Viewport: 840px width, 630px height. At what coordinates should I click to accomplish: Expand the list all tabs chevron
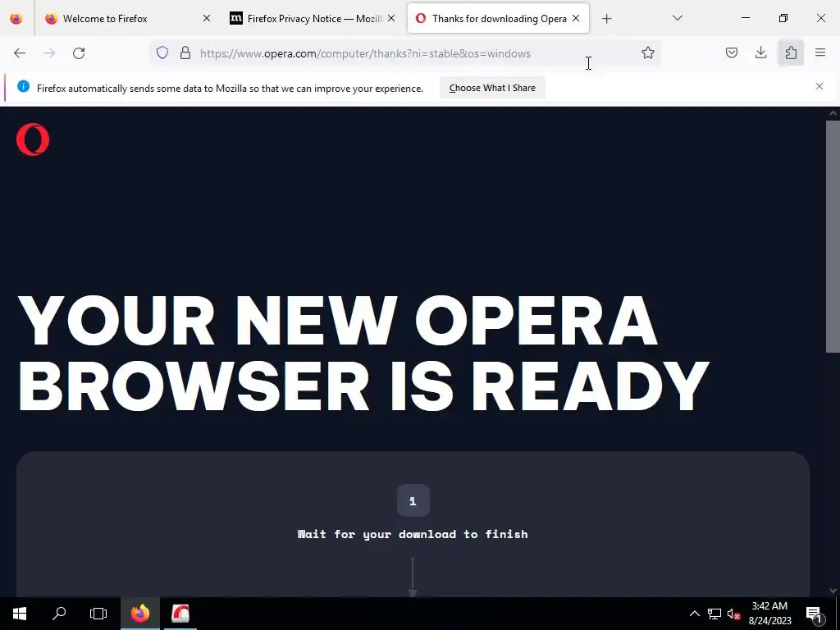pyautogui.click(x=677, y=18)
